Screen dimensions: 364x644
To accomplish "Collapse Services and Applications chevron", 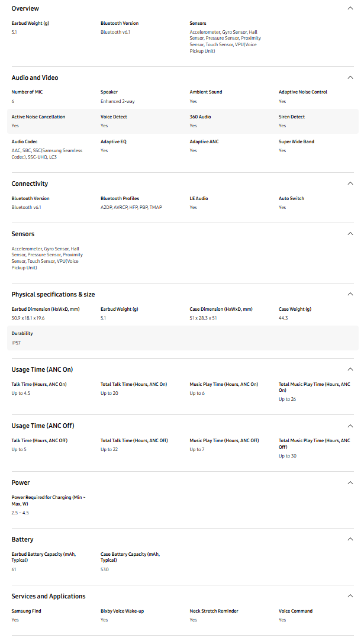I will (x=350, y=596).
